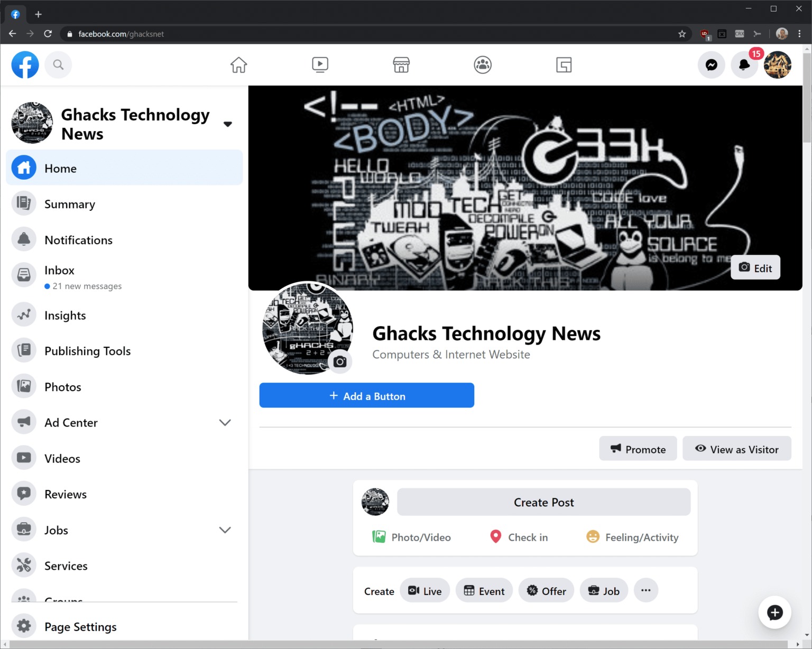This screenshot has width=812, height=649.
Task: Click the Add a Button option
Action: pos(366,395)
